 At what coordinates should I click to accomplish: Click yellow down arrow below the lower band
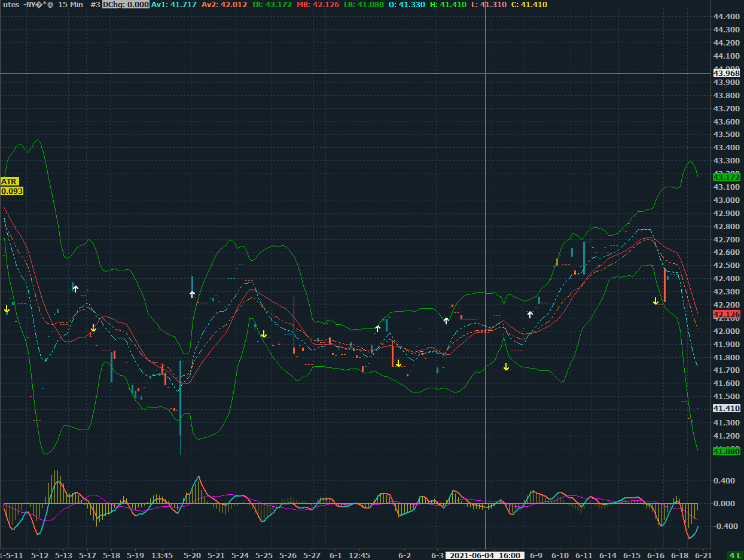[x=506, y=367]
